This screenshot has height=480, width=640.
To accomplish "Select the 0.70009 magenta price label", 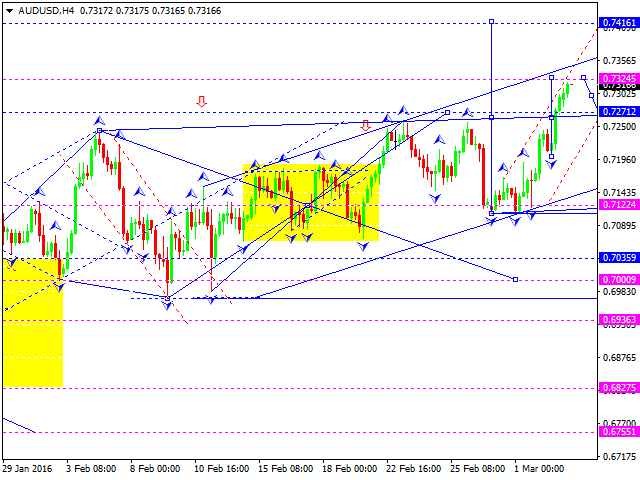I will 619,280.
